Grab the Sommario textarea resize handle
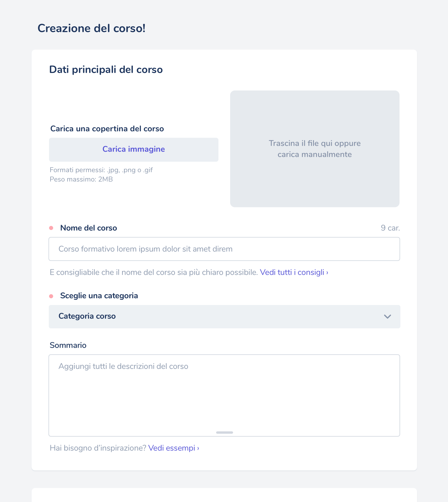 click(x=225, y=433)
